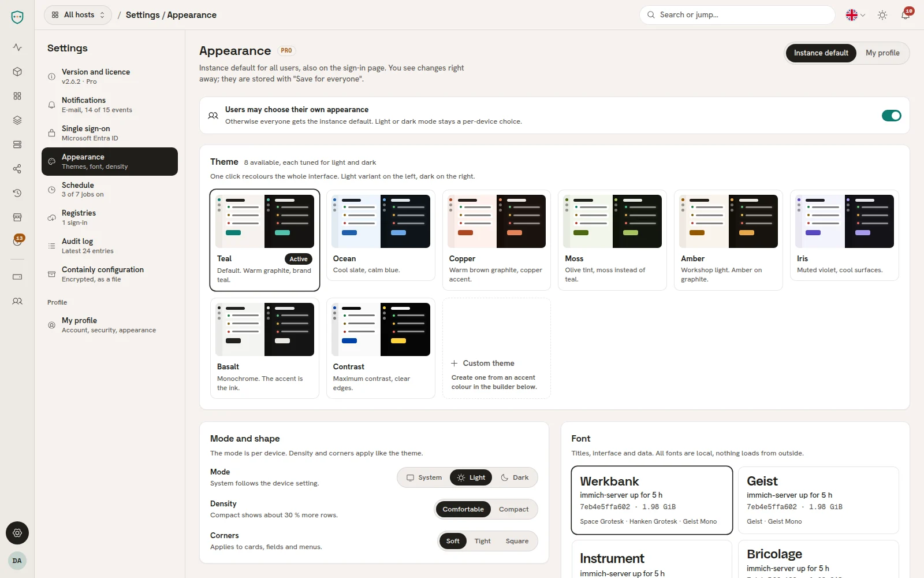Select System mode
924x578 pixels.
click(424, 477)
